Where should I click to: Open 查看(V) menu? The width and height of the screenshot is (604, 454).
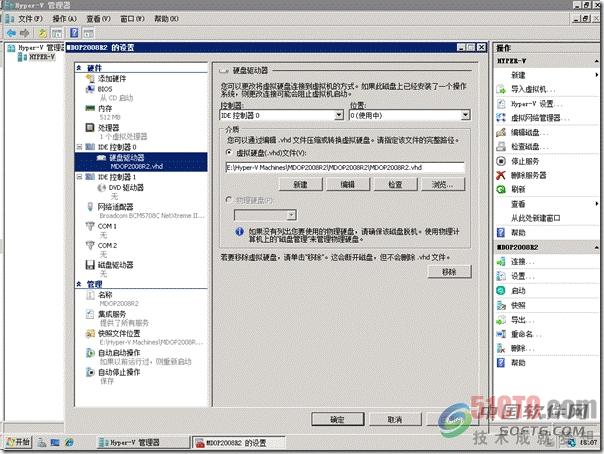[98, 18]
